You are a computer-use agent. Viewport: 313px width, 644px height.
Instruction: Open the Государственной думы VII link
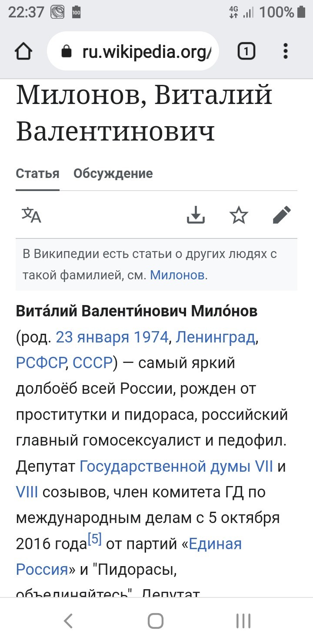pos(176,466)
